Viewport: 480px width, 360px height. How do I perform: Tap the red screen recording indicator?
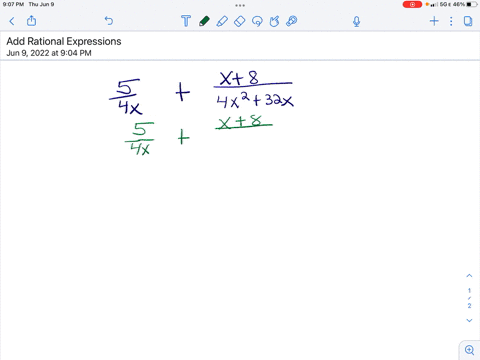(412, 4)
